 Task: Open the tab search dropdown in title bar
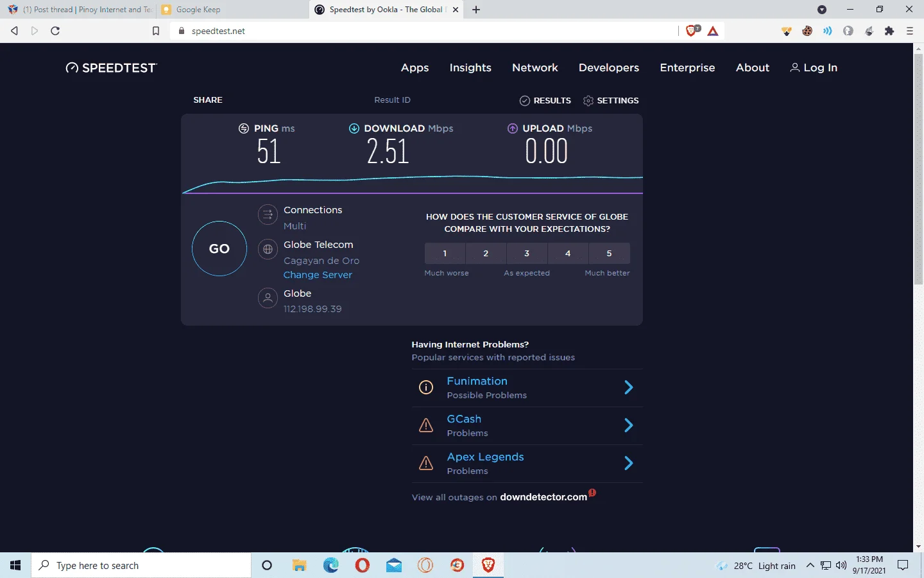[x=822, y=10]
